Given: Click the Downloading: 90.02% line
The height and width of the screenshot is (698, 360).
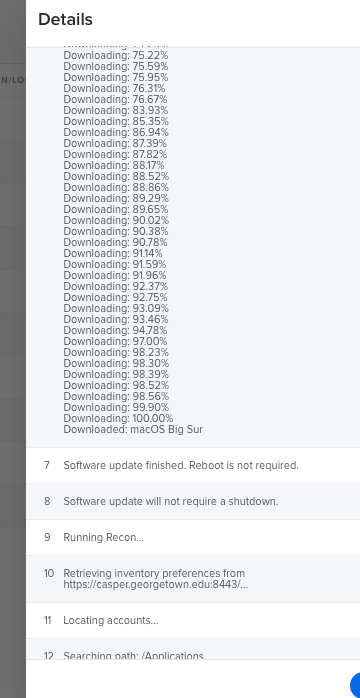Looking at the screenshot, I should (116, 220).
